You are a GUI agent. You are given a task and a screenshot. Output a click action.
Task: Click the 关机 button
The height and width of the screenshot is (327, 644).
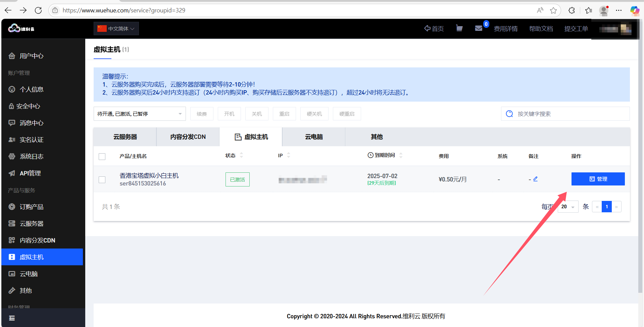coord(257,114)
